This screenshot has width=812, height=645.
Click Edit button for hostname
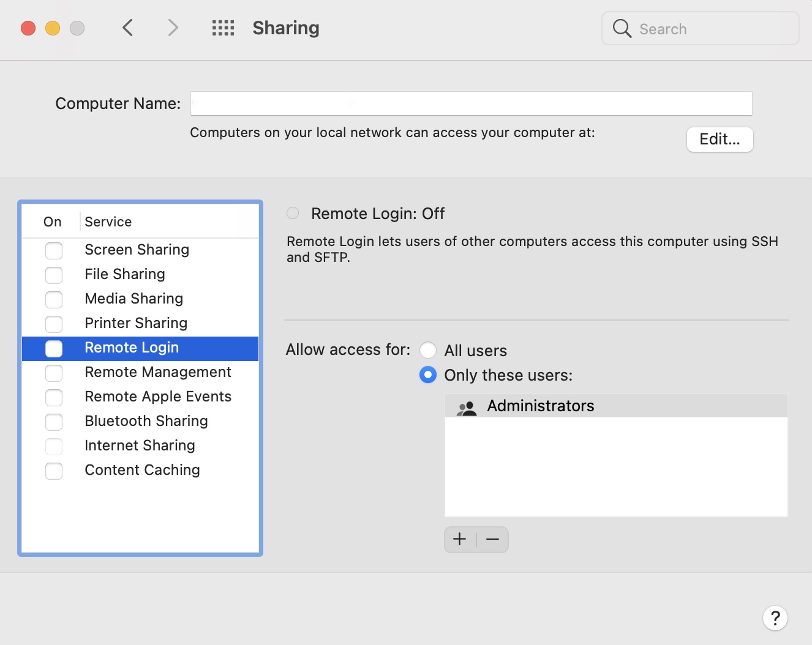tap(720, 139)
